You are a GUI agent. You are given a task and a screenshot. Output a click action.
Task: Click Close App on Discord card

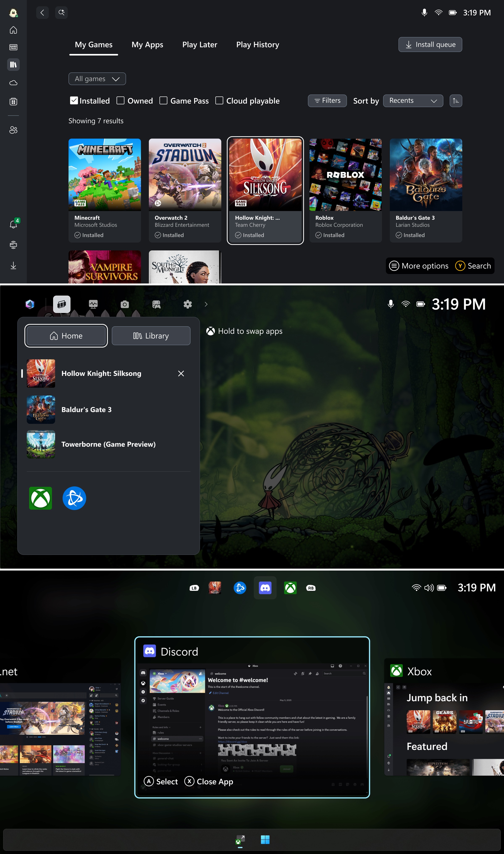point(209,781)
